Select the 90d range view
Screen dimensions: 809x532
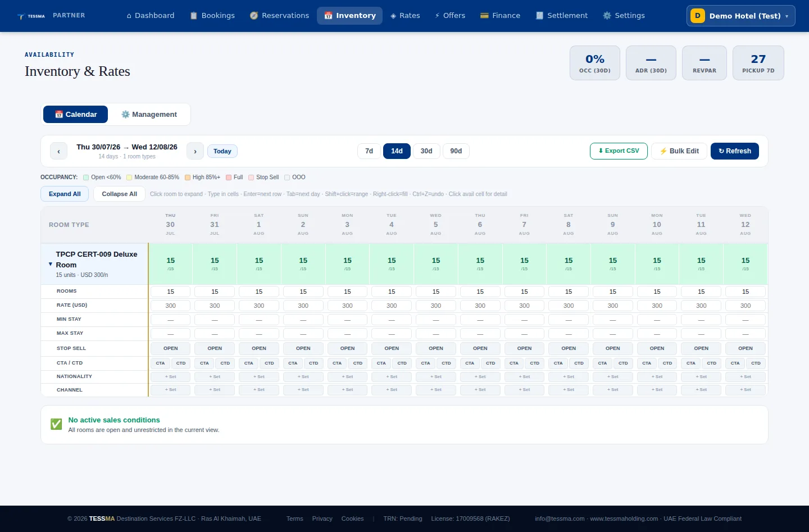pyautogui.click(x=456, y=151)
